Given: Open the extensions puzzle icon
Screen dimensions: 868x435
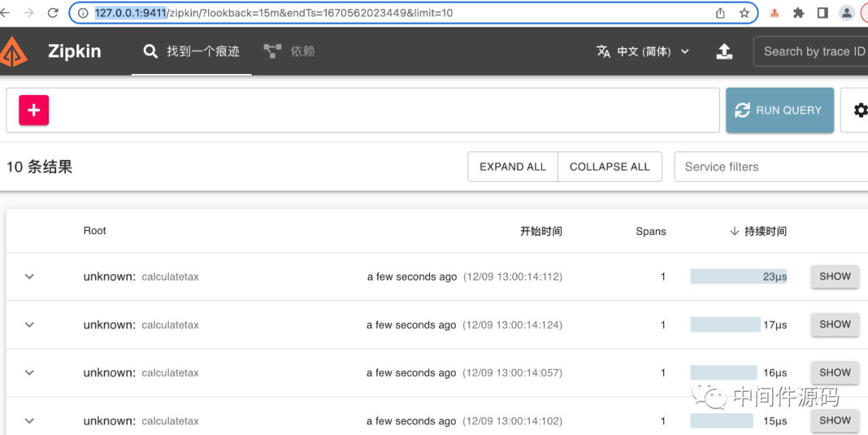Looking at the screenshot, I should click(798, 13).
